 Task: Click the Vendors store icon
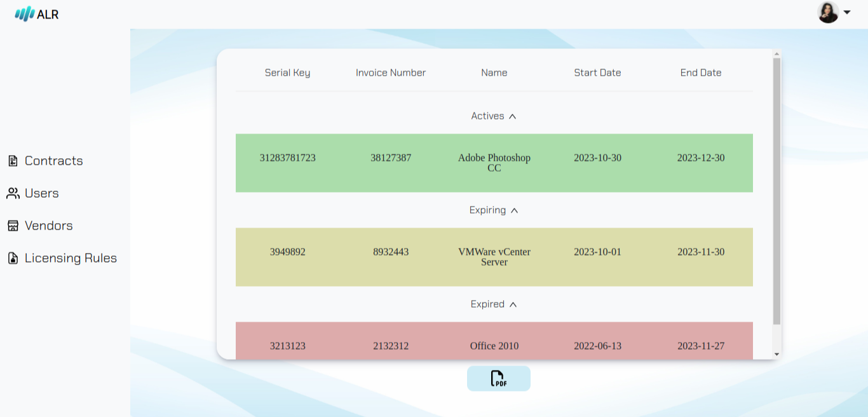pyautogui.click(x=13, y=226)
